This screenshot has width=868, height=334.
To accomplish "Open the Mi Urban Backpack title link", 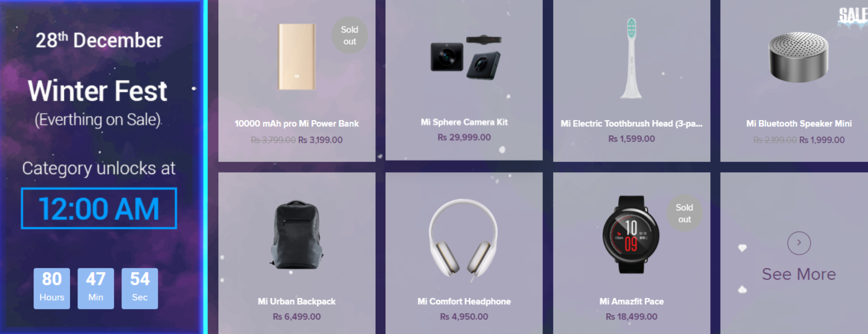I will pos(297,301).
